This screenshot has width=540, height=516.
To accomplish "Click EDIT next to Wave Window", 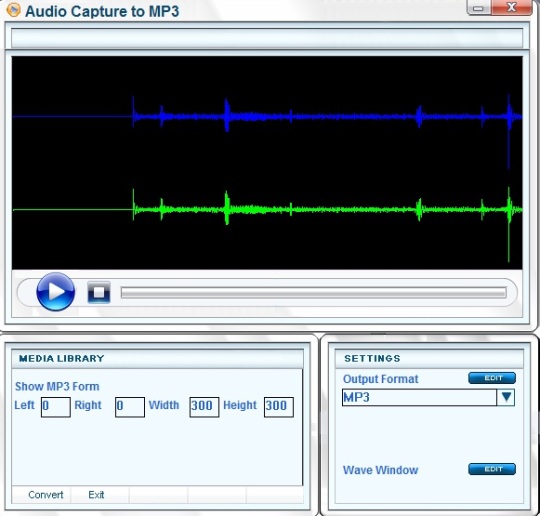I will coord(492,469).
